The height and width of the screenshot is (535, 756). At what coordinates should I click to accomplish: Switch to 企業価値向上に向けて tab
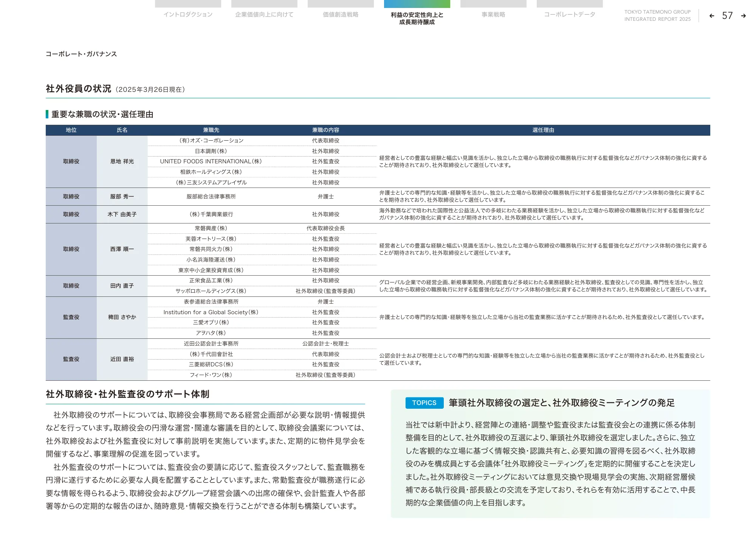point(264,14)
